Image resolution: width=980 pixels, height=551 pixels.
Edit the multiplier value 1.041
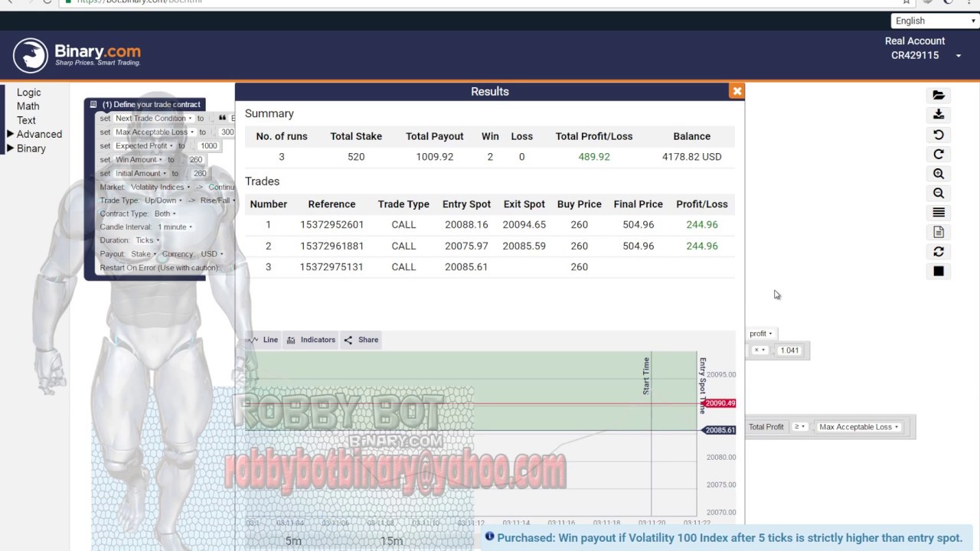[x=789, y=350]
